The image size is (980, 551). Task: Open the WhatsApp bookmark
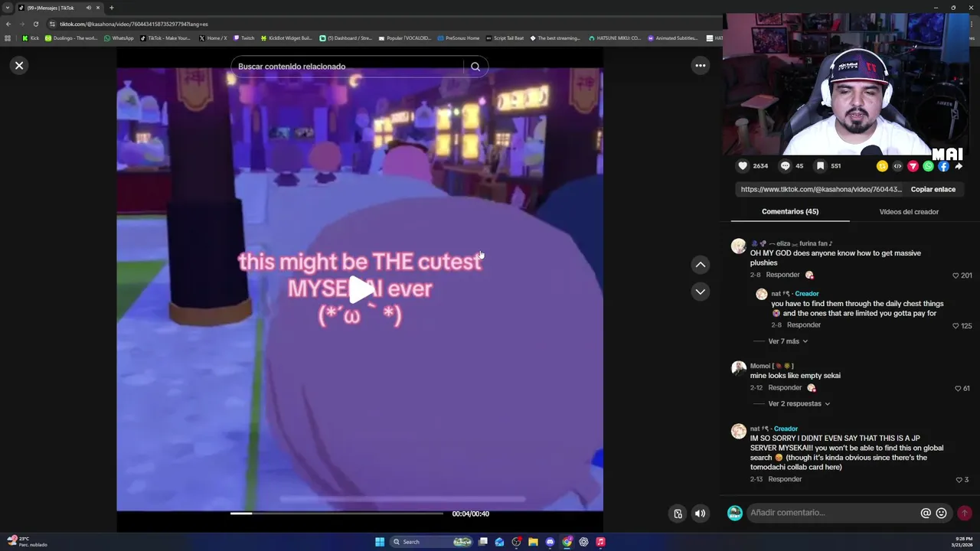(x=119, y=38)
